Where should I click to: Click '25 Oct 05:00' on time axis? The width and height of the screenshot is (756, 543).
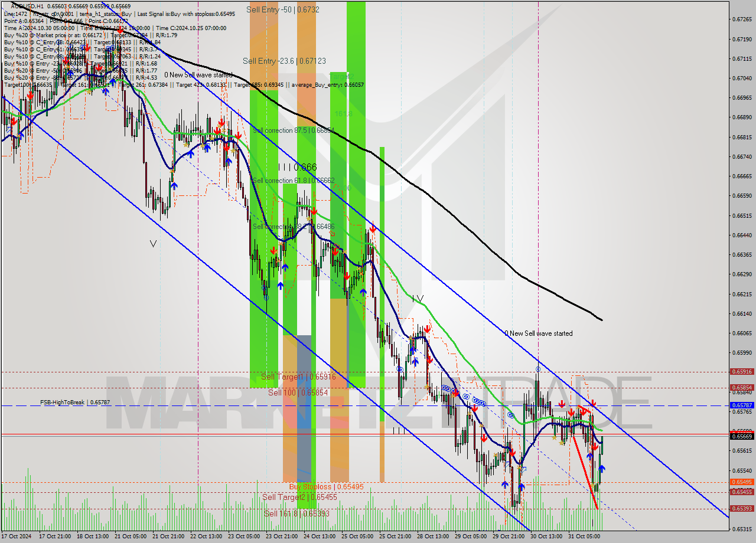[x=357, y=537]
